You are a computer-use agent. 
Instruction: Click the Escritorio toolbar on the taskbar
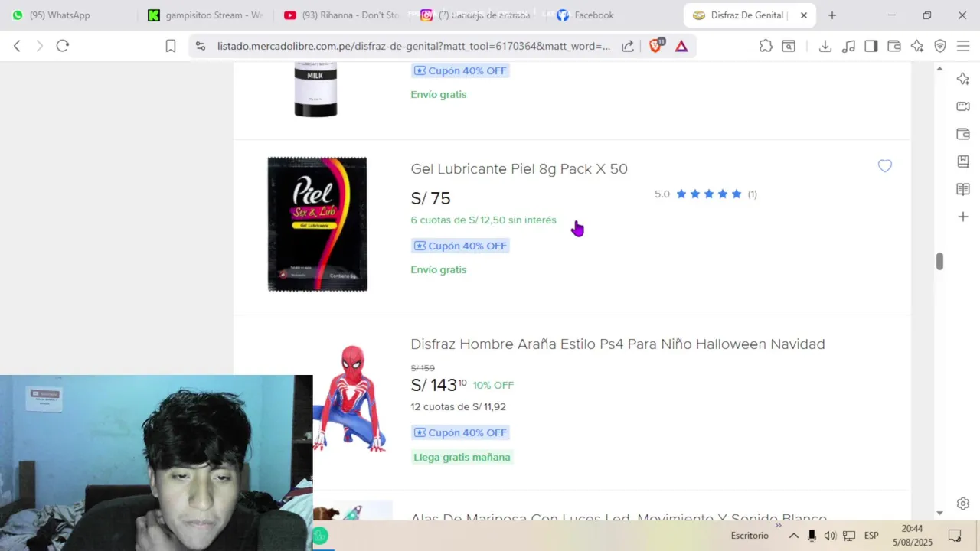(750, 536)
